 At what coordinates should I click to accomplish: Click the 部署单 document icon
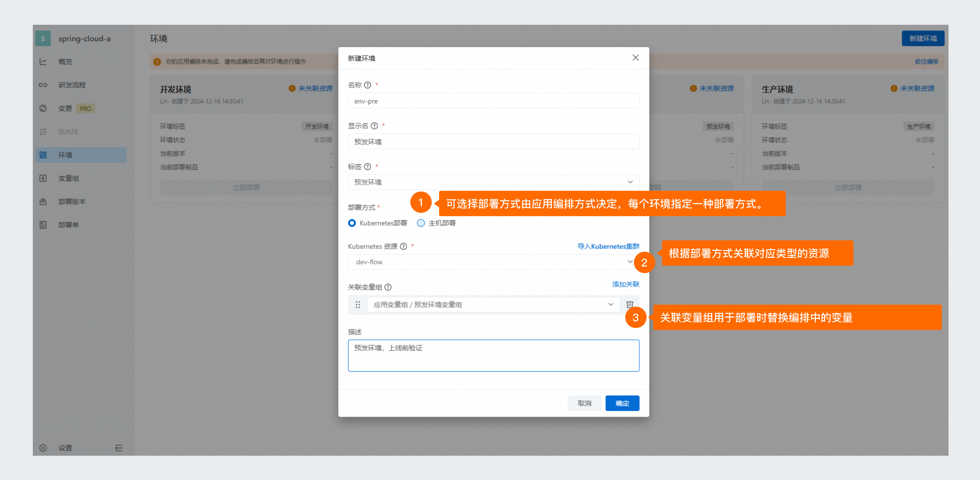(43, 225)
